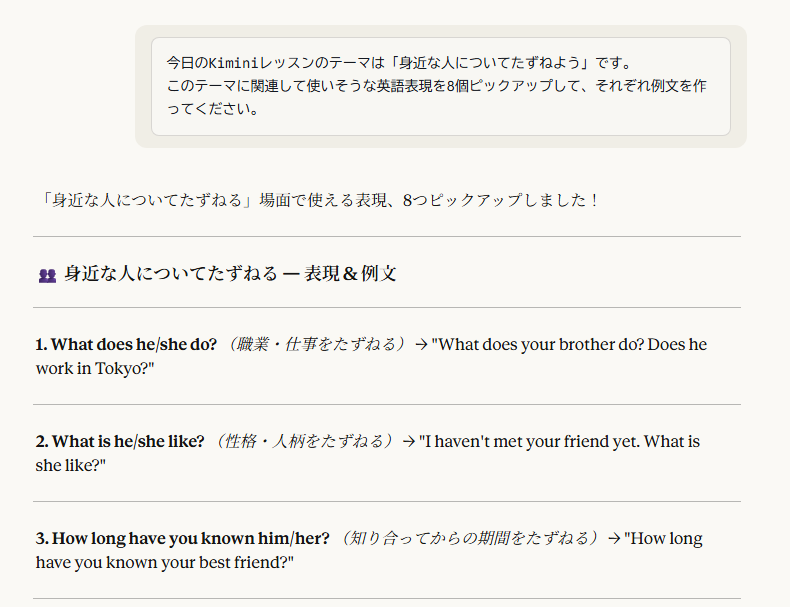The width and height of the screenshot is (790, 607).
Task: Click the bold phrase "How long have you known him/her?"
Action: (x=183, y=538)
